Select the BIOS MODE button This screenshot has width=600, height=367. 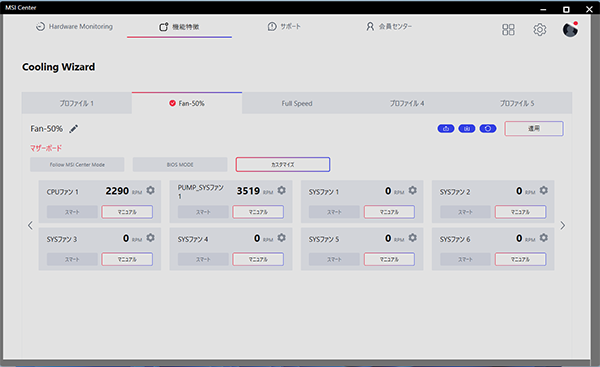coord(180,165)
